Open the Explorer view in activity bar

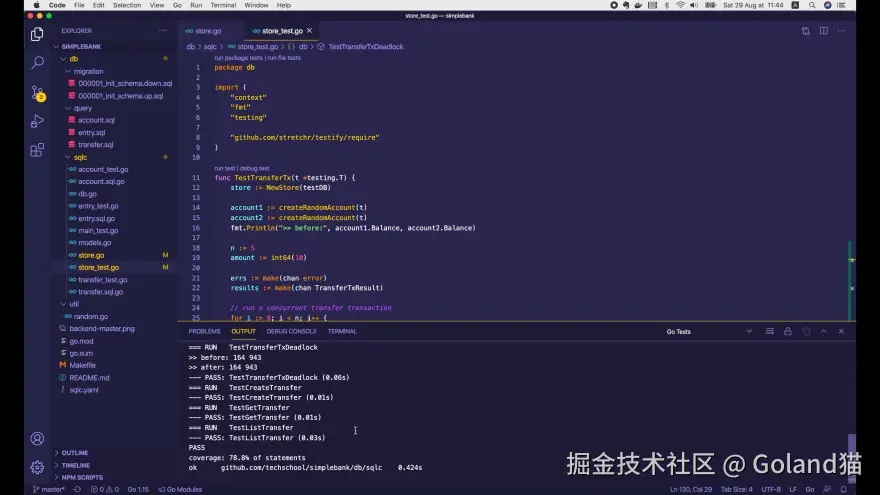coord(37,34)
